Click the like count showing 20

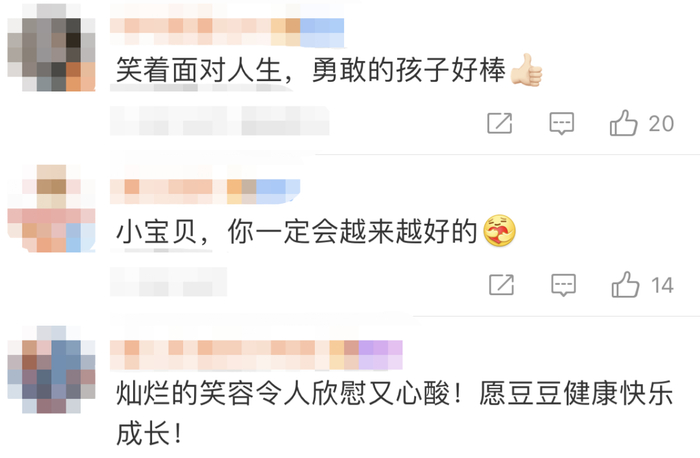pos(661,124)
